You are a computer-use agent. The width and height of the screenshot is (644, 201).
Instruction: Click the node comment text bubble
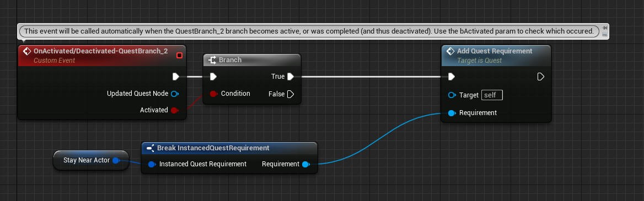click(309, 31)
